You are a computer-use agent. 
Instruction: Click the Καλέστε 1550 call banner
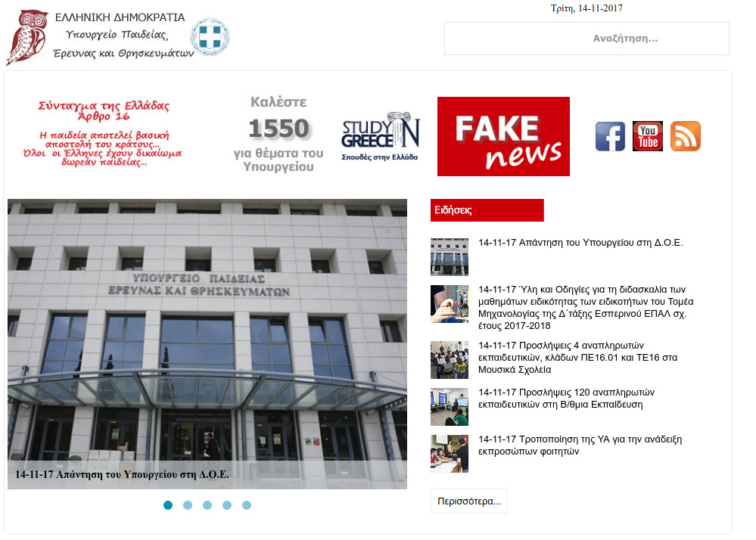[x=278, y=135]
